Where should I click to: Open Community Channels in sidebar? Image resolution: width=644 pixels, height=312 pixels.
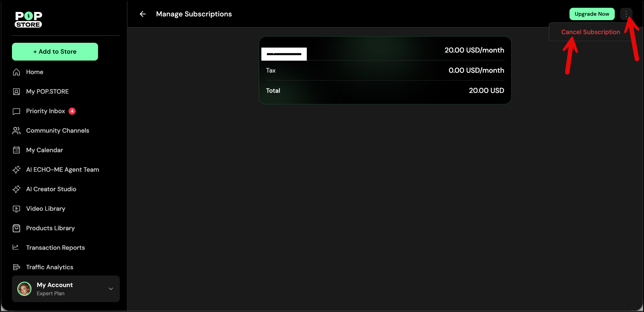click(58, 131)
